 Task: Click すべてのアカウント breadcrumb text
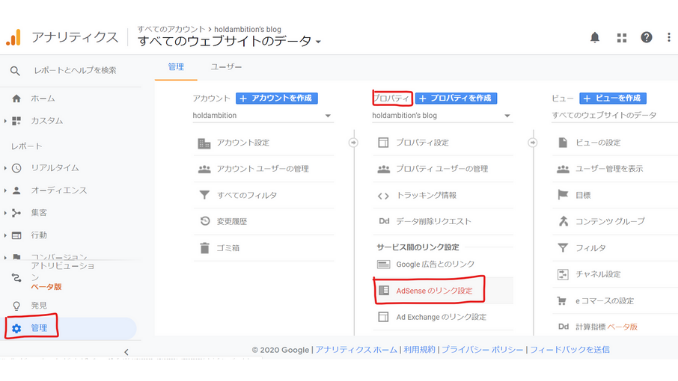tap(171, 29)
